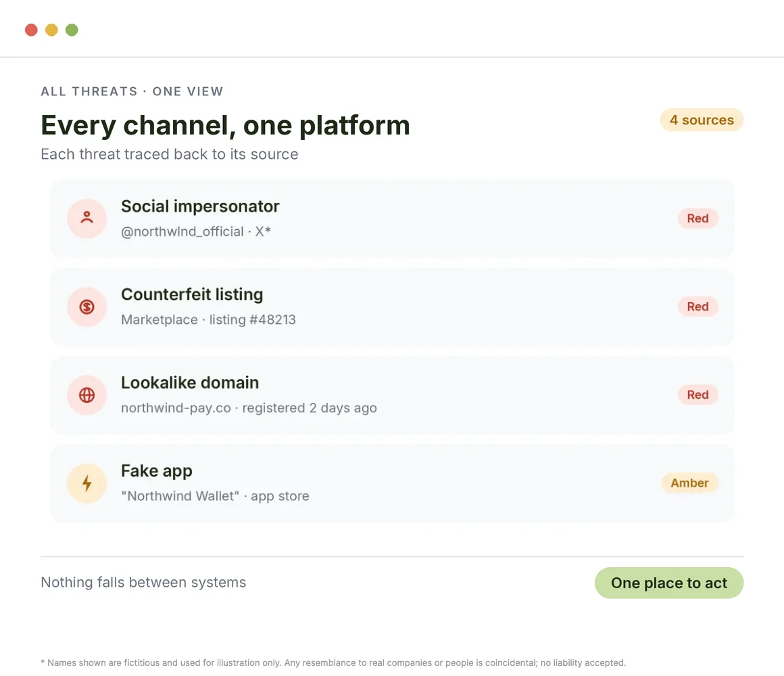Click the yellow minimize window dot
784x676 pixels.
(51, 30)
